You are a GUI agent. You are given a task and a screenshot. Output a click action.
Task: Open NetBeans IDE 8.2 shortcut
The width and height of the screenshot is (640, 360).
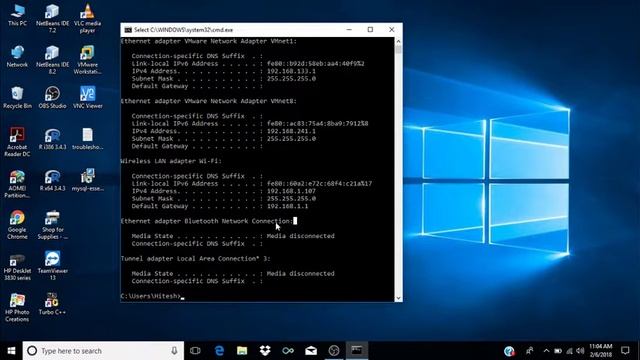(x=52, y=59)
